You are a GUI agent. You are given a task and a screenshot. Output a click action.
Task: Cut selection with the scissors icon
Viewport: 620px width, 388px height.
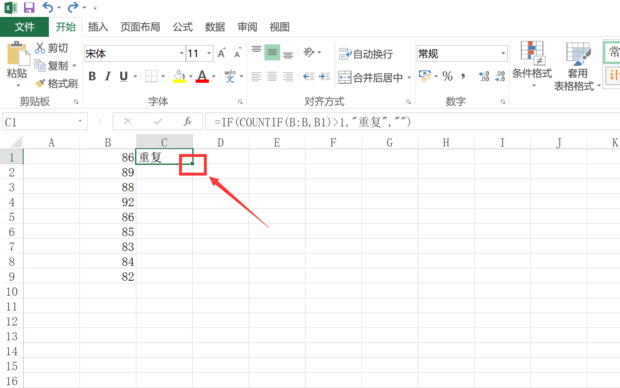pyautogui.click(x=40, y=48)
